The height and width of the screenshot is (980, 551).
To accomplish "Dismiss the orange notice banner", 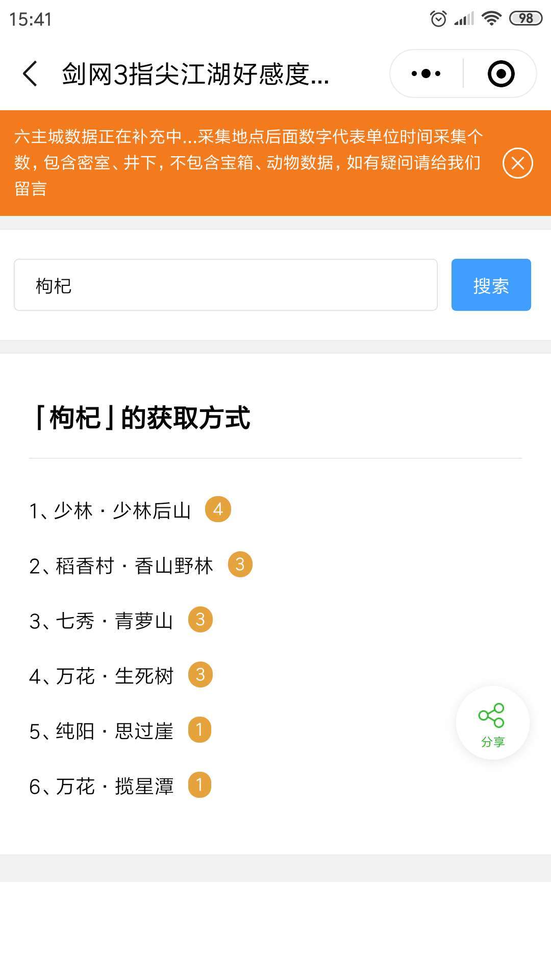I will coord(517,163).
